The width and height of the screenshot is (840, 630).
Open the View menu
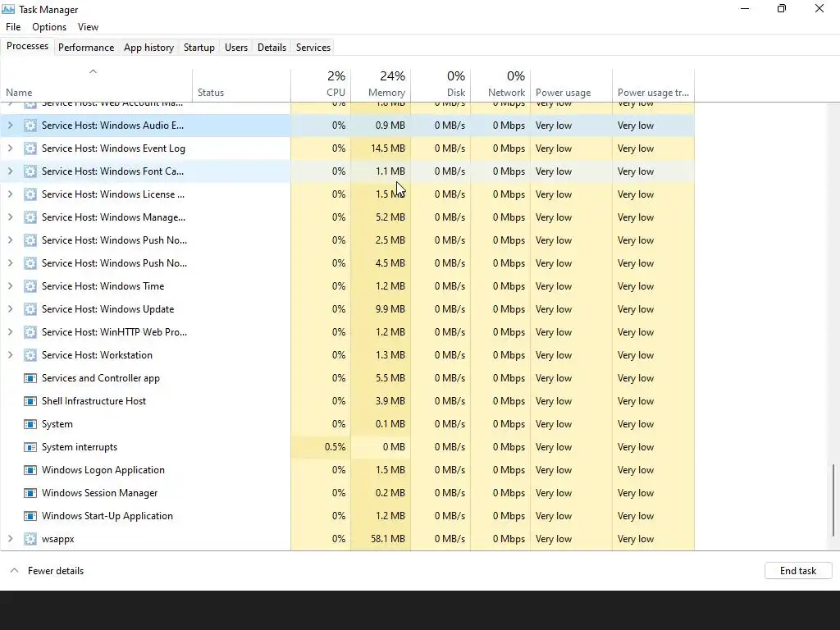88,27
